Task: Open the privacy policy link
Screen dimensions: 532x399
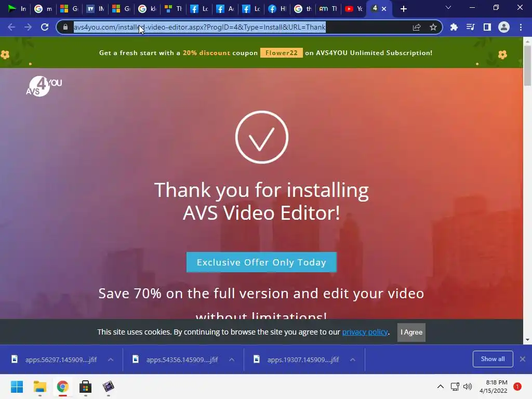Action: point(365,332)
